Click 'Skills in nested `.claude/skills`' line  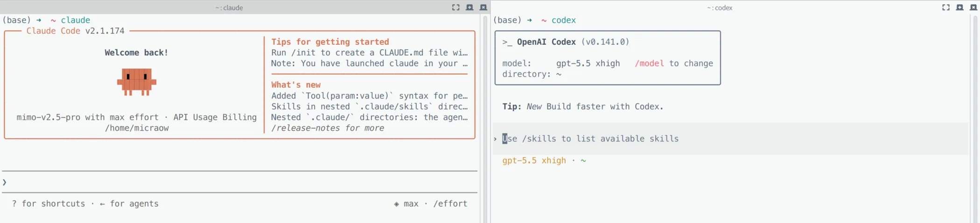tap(369, 106)
